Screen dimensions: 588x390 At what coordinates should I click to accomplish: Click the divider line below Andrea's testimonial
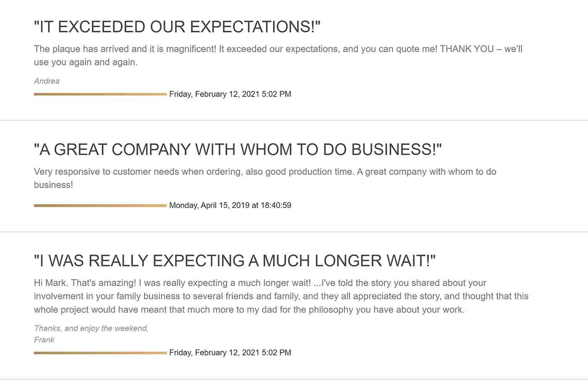point(294,121)
